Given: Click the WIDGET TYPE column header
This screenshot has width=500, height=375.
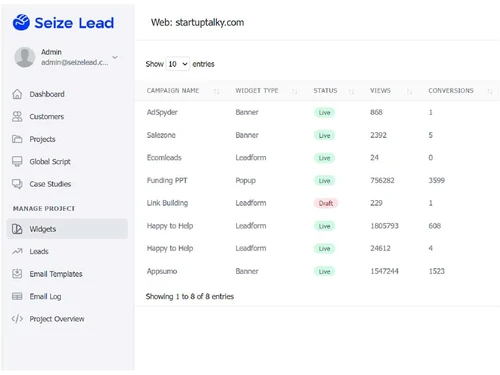Looking at the screenshot, I should click(257, 91).
